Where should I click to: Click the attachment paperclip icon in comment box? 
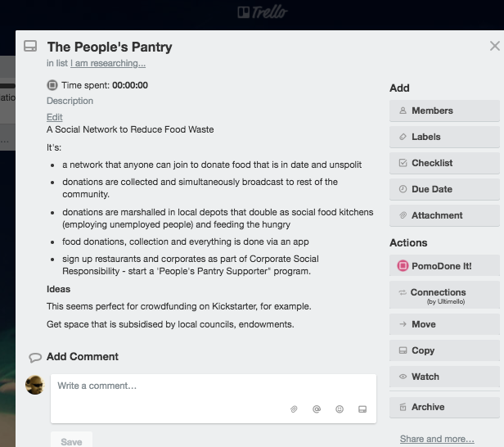[x=294, y=409]
